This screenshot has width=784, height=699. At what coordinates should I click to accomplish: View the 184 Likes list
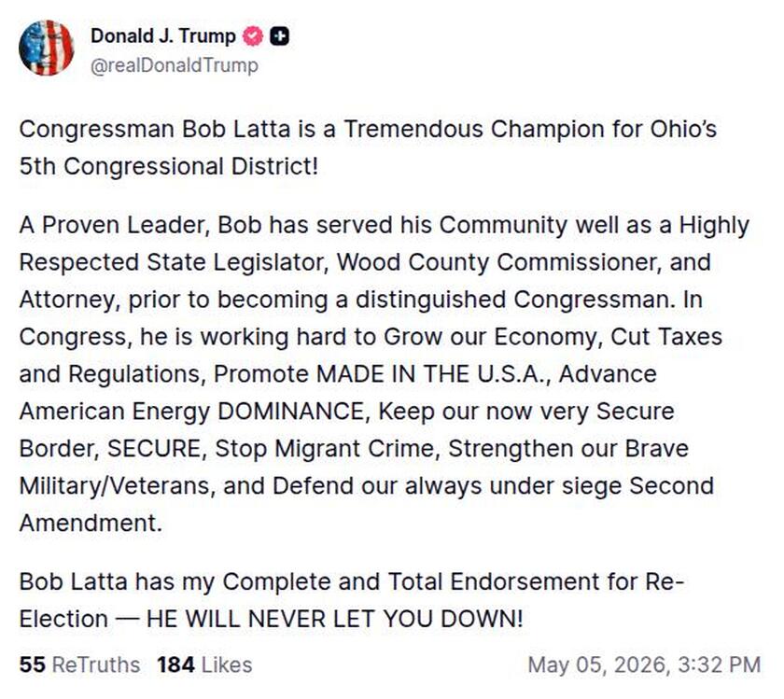[204, 665]
